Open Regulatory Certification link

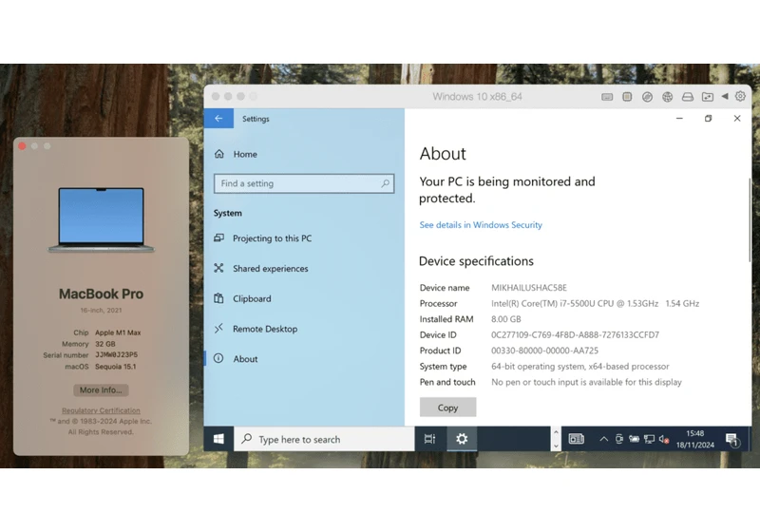coord(101,410)
